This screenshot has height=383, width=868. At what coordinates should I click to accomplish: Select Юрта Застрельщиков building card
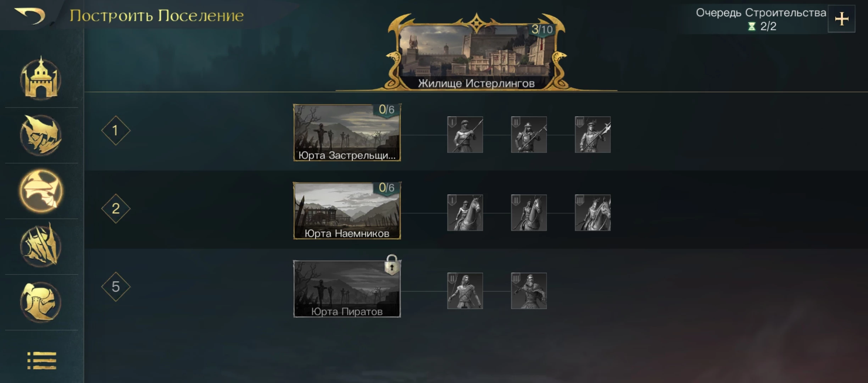pos(347,133)
